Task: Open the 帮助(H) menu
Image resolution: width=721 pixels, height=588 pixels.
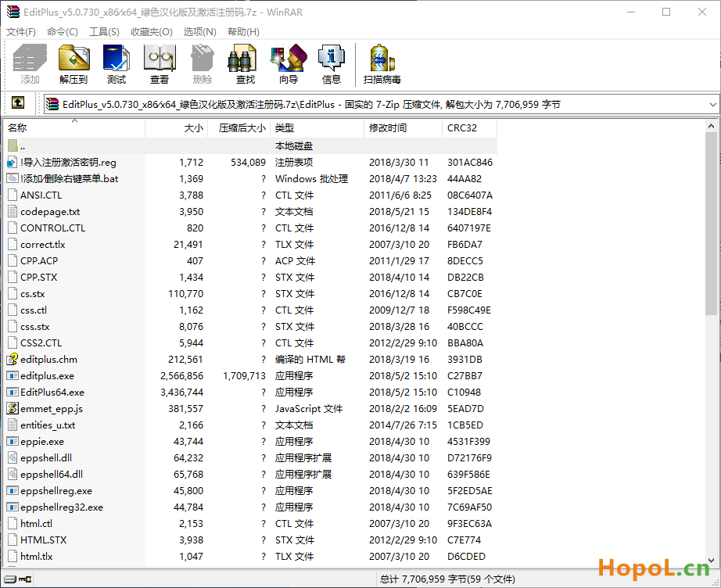Action: (244, 32)
